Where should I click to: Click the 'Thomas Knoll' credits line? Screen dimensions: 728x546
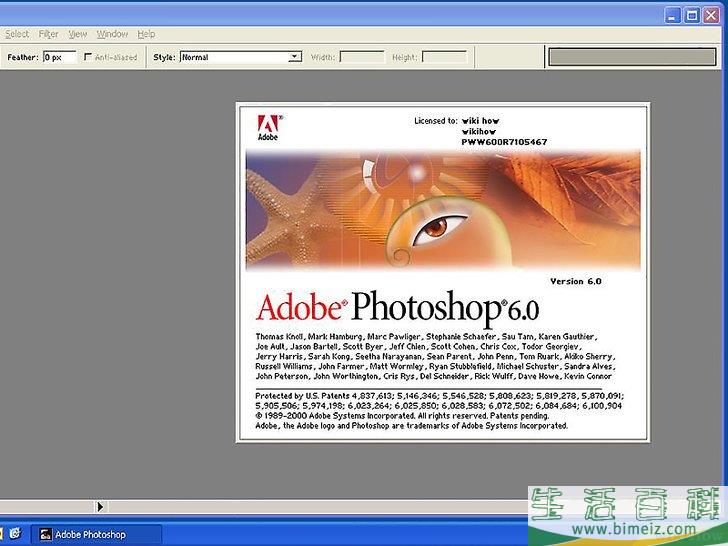click(x=426, y=337)
